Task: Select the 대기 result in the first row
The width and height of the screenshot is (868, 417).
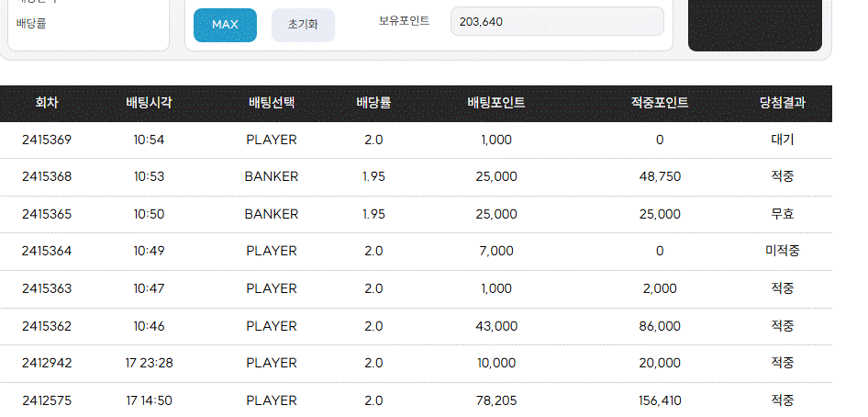Action: coord(782,140)
